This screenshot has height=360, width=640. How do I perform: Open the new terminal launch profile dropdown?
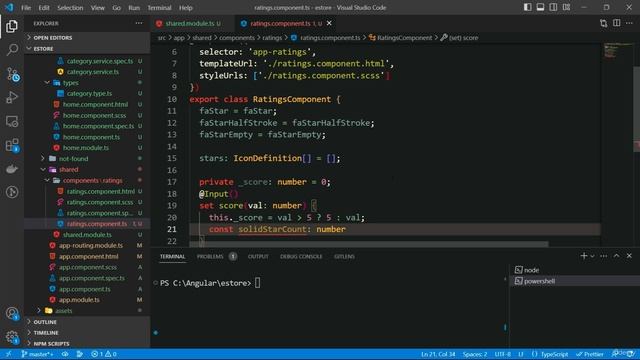592,256
